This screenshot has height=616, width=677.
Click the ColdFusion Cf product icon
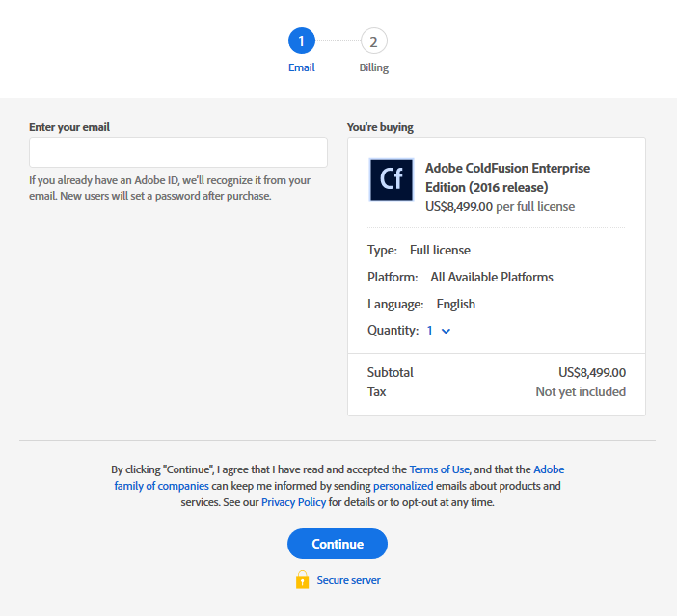[x=392, y=179]
